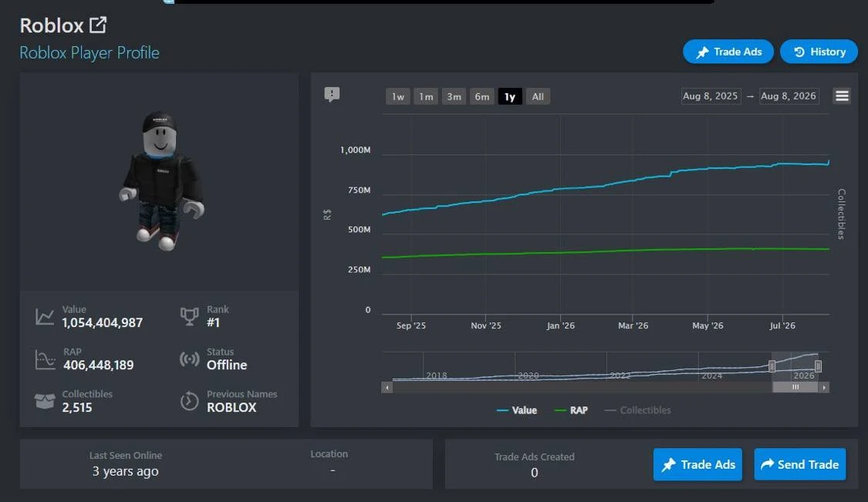Click the Previous Names history icon
Image resolution: width=868 pixels, height=502 pixels.
[x=189, y=401]
